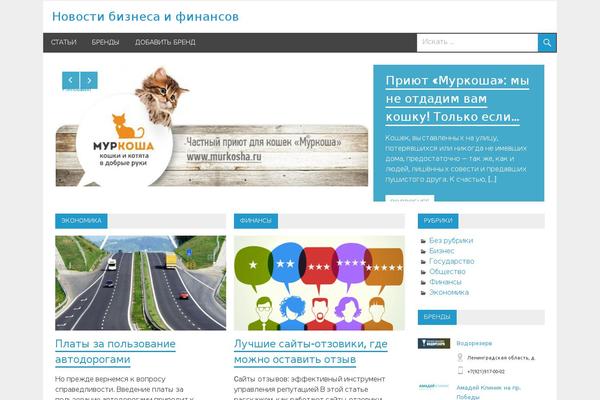
Task: Click the cut-off read more button in slider
Action: pyautogui.click(x=409, y=198)
